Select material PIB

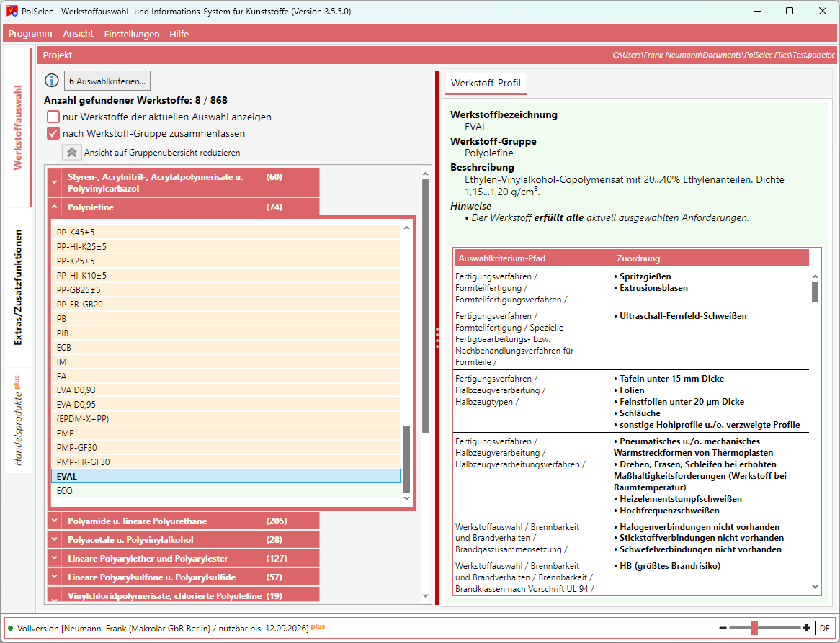[226, 333]
